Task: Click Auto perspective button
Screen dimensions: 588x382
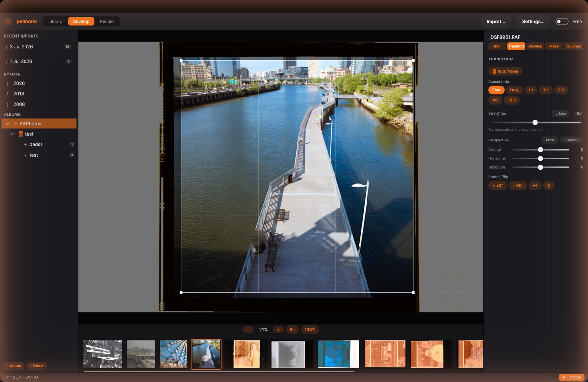Action: [x=549, y=140]
